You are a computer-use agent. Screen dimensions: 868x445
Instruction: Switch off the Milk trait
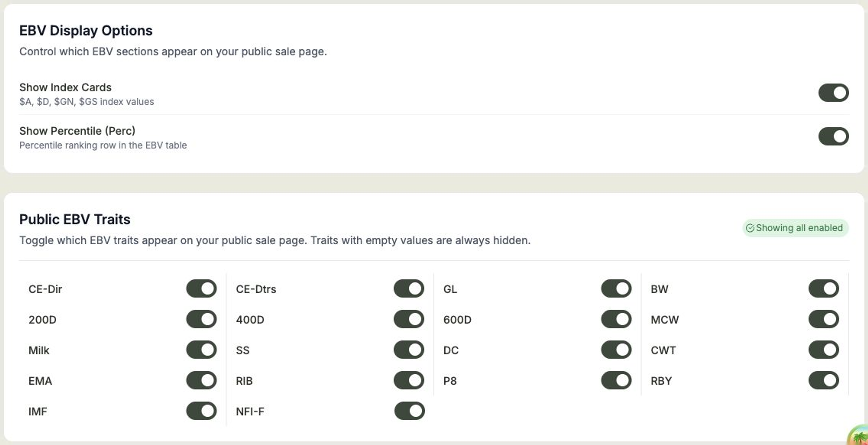coord(201,350)
